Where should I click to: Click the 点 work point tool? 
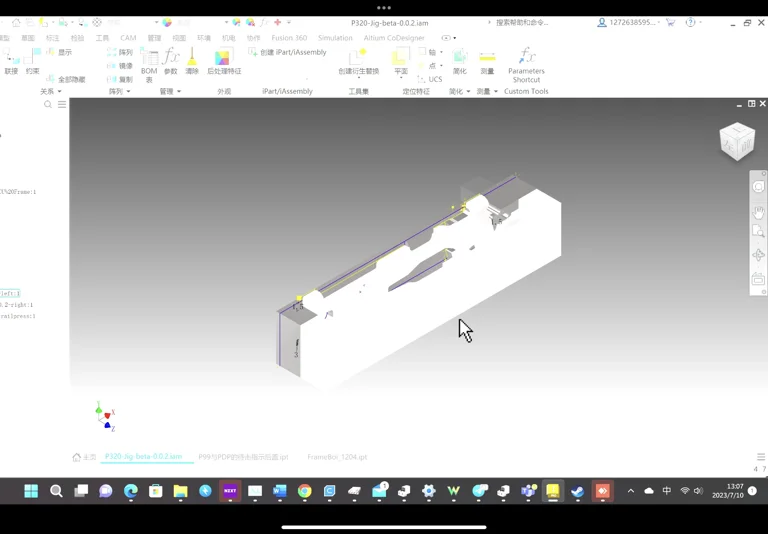click(427, 66)
